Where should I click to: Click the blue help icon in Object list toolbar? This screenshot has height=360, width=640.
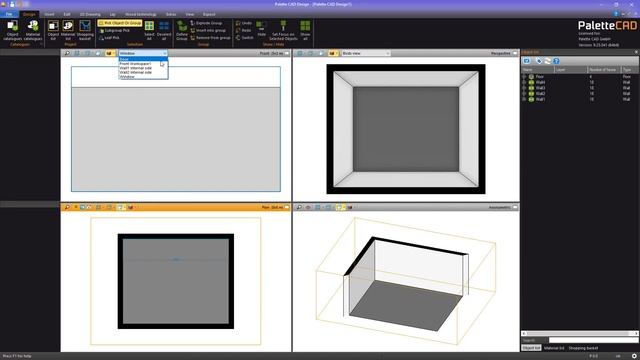[x=556, y=61]
